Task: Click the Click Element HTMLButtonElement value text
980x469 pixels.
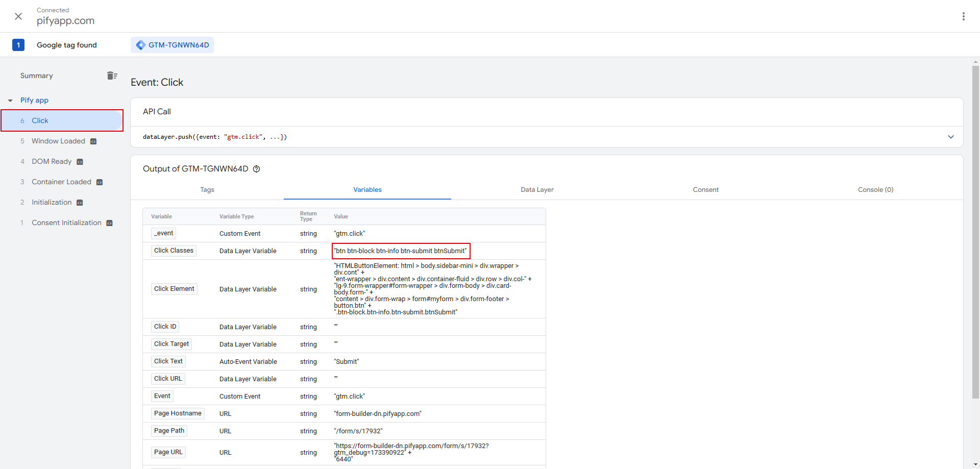Action: click(x=433, y=289)
